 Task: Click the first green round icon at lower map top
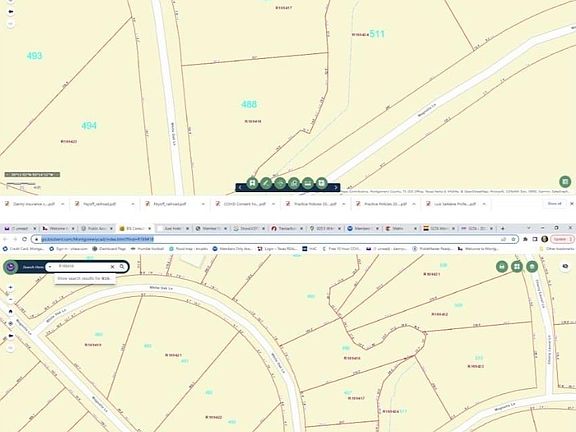pos(502,267)
